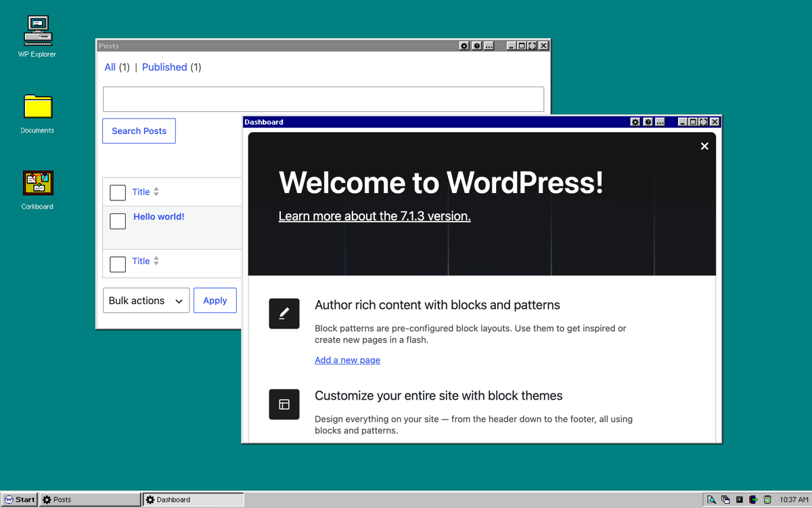Open Learn more about the 7.1.3 version

(374, 216)
